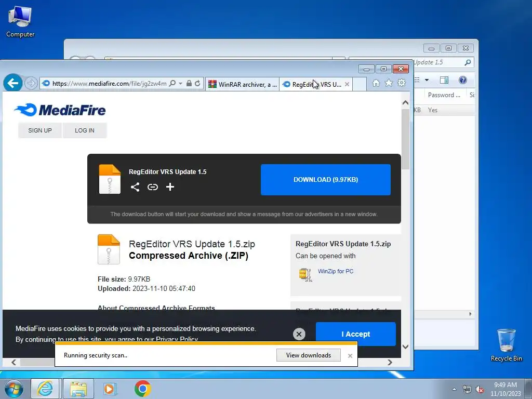The image size is (532, 399).
Task: Click the copy link icon
Action: pos(153,187)
